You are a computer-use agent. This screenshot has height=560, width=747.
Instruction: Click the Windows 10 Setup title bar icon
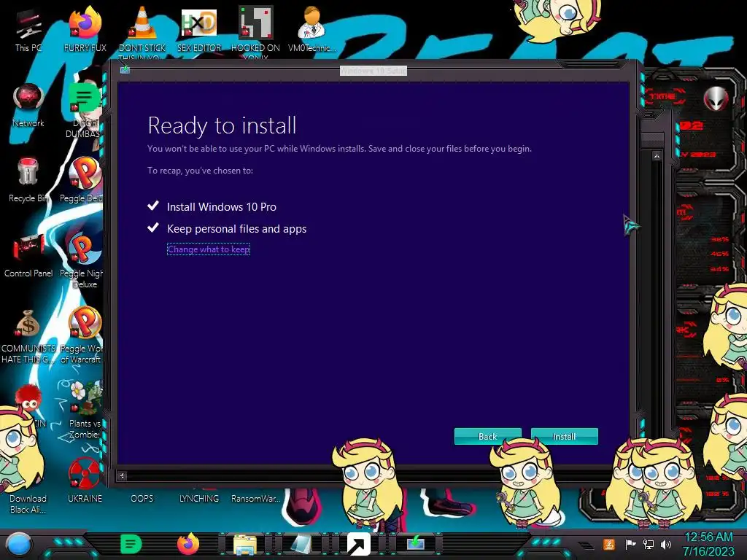pos(125,70)
